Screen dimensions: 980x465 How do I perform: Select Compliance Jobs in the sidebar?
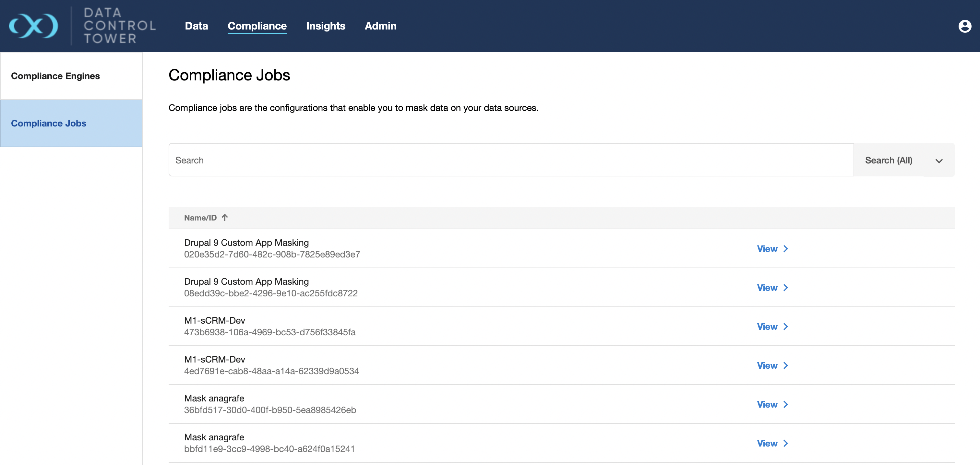[49, 123]
